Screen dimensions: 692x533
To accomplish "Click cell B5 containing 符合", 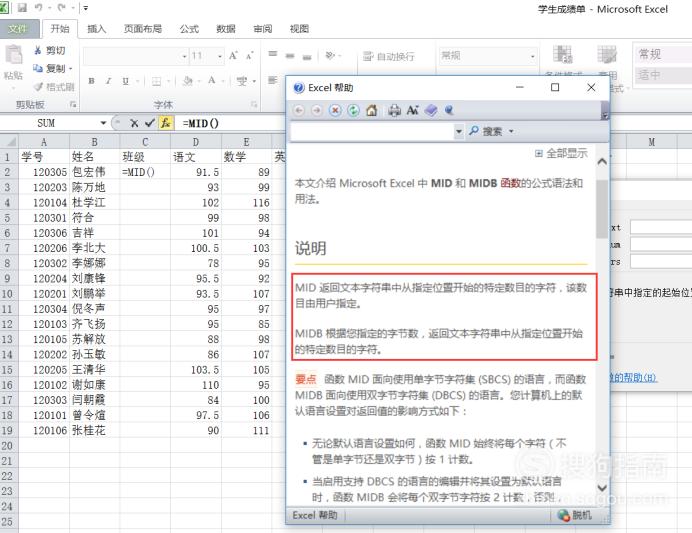I will tap(94, 218).
